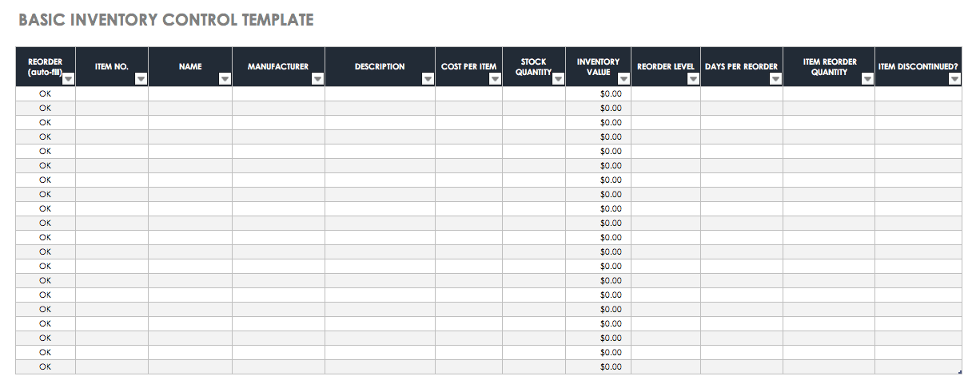Screen dimensions: 980x388
Task: Select the first OK cell under REORDER
Action: coord(45,93)
